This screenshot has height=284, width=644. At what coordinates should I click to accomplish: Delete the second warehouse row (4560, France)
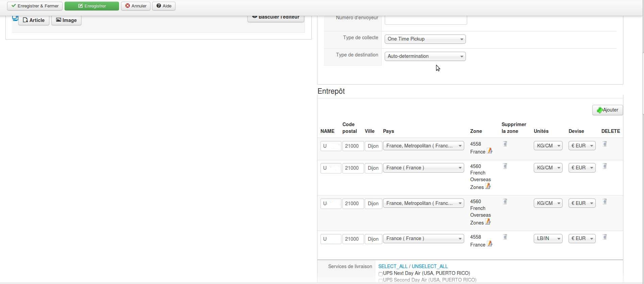pos(605,166)
